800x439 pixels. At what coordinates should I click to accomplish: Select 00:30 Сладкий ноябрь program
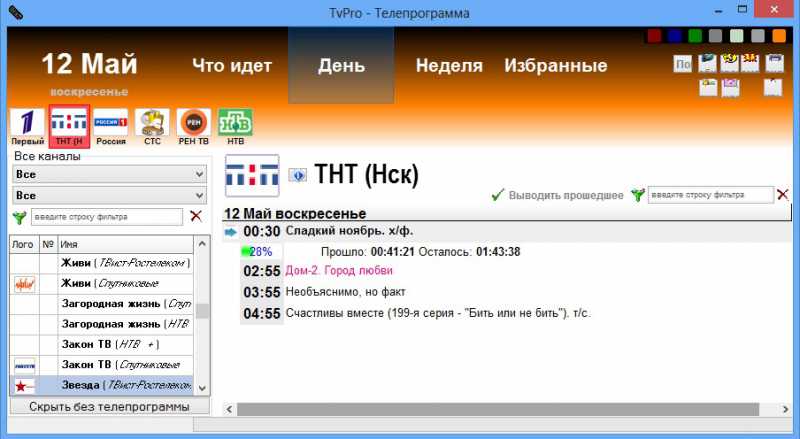click(x=507, y=231)
